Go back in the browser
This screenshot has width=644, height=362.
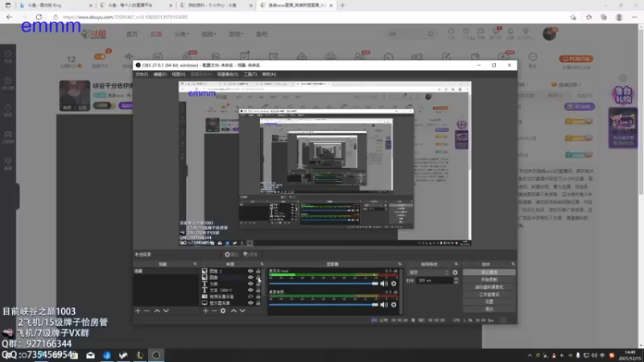tap(9, 17)
